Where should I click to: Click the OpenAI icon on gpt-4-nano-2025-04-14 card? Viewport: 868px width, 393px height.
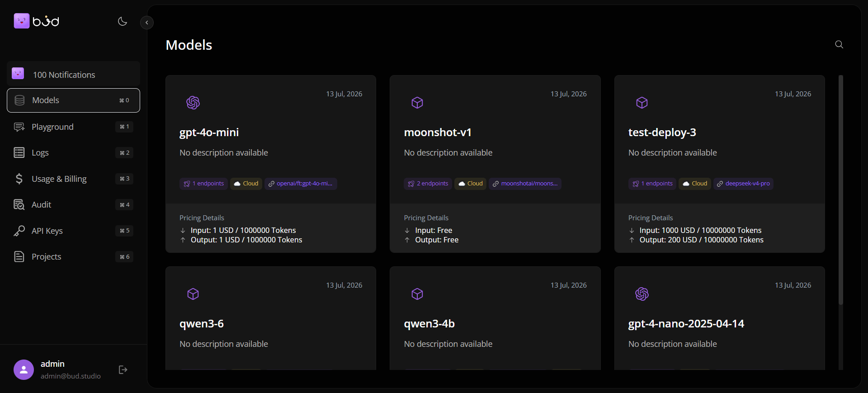point(642,294)
